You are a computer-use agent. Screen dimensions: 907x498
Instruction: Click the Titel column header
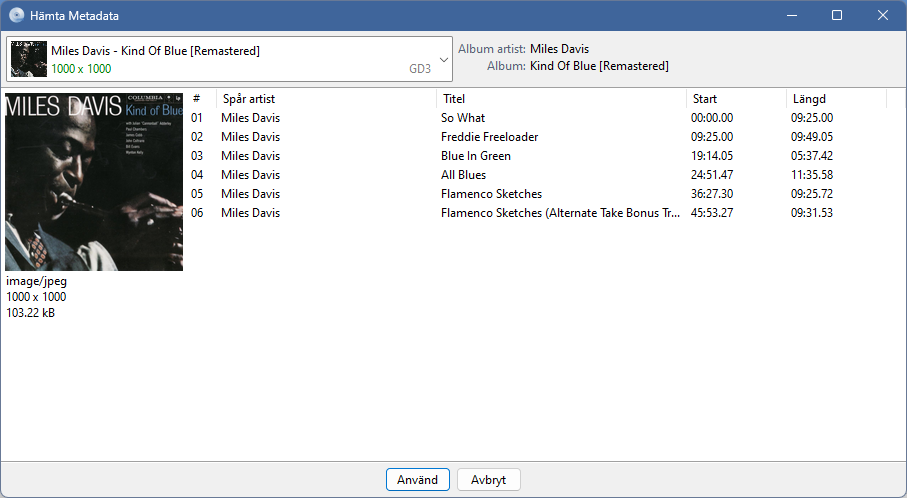pos(454,99)
